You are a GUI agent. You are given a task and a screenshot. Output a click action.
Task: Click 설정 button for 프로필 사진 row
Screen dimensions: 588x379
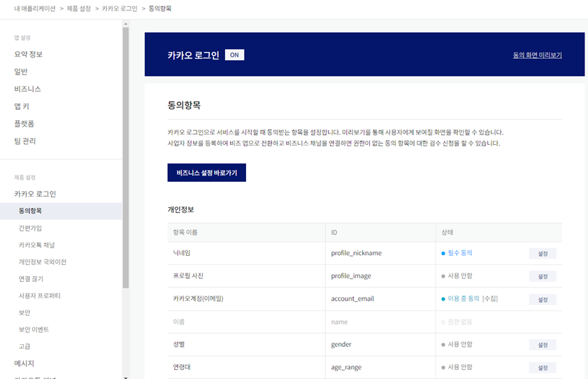click(x=543, y=276)
